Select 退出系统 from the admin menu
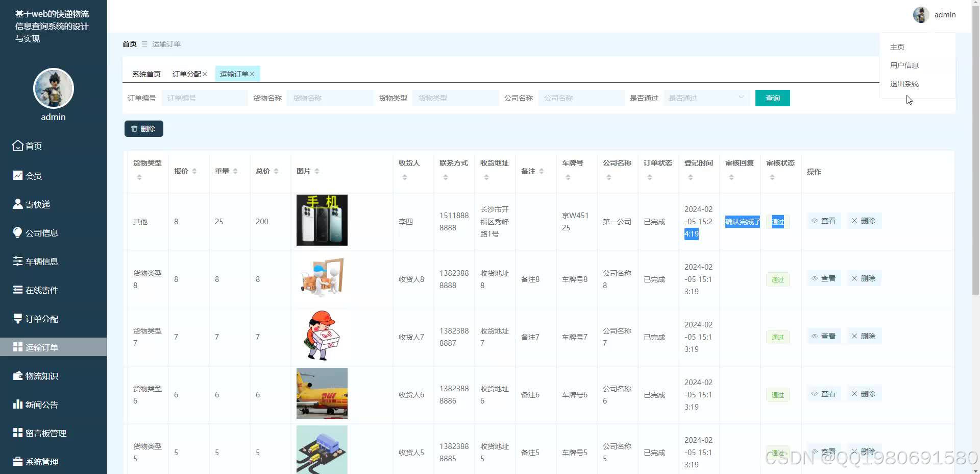The image size is (980, 474). (x=904, y=84)
